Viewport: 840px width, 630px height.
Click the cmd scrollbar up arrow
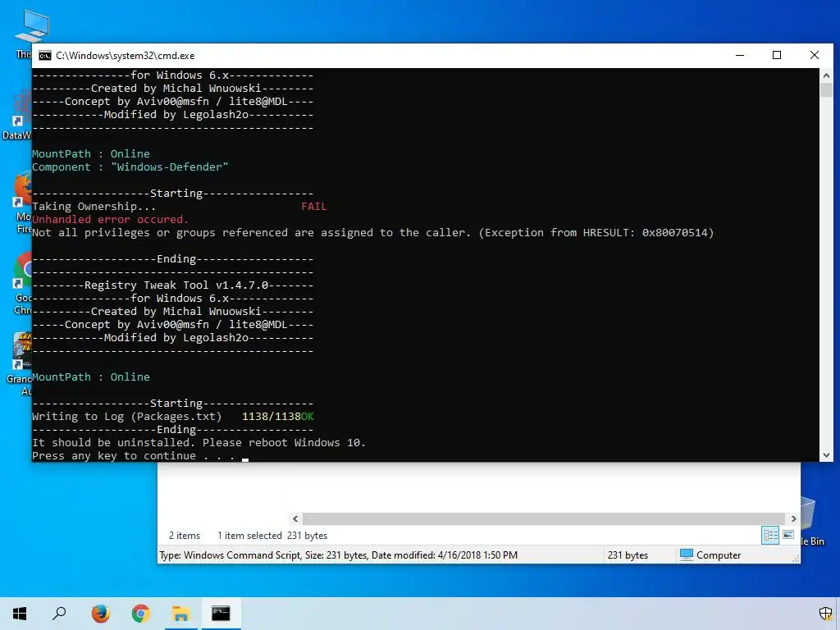tap(826, 75)
